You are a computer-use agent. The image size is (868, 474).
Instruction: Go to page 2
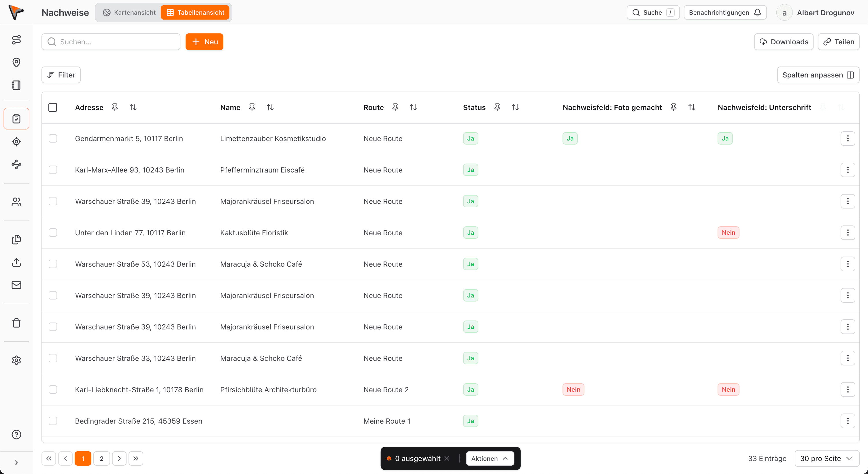(101, 458)
